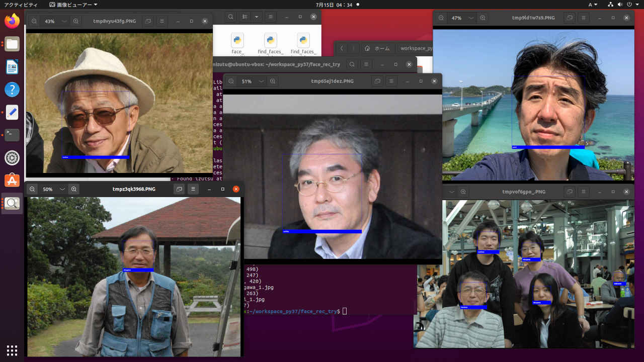Click アクティビティ in the top bar
This screenshot has height=362, width=644.
pyautogui.click(x=21, y=5)
